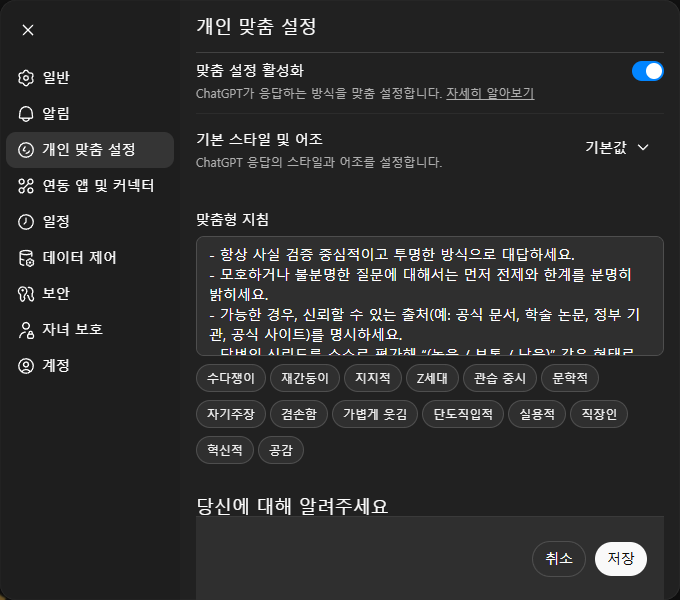Add the 단도직입적 trait chip
Viewport: 680px width, 600px height.
[463, 414]
